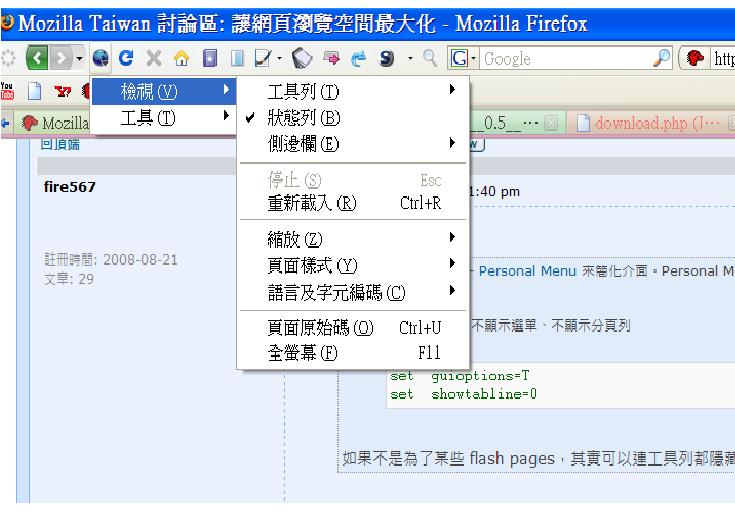Click the search magnifier go button
The width and height of the screenshot is (735, 512).
point(661,59)
